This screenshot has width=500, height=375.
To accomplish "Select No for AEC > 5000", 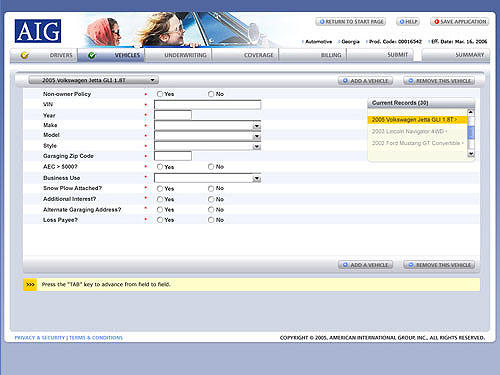I will [211, 167].
